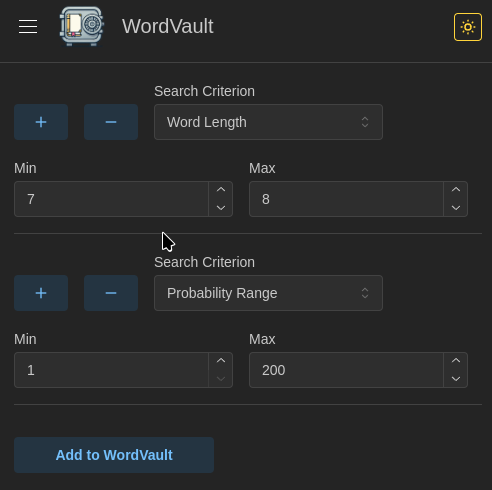The width and height of the screenshot is (492, 490).
Task: Focus the Word Length Min field showing 7
Action: 112,199
